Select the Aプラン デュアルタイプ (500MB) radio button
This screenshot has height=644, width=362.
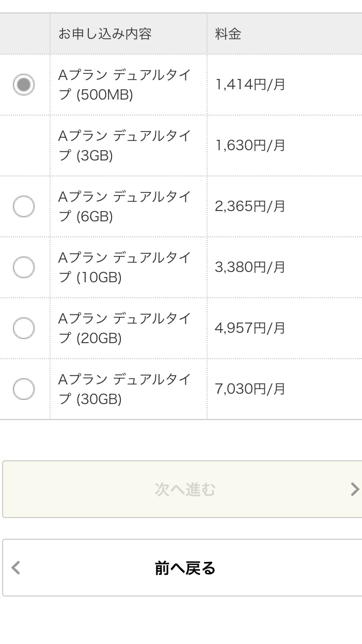point(24,85)
